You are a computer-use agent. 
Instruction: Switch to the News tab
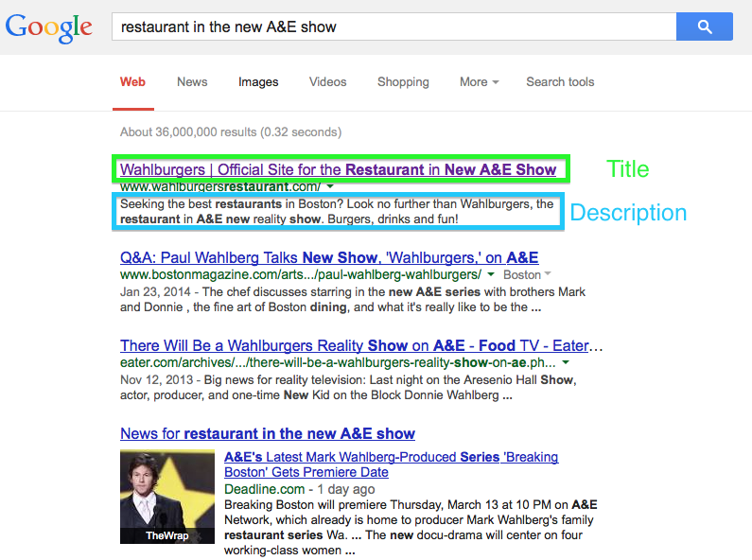[x=192, y=82]
